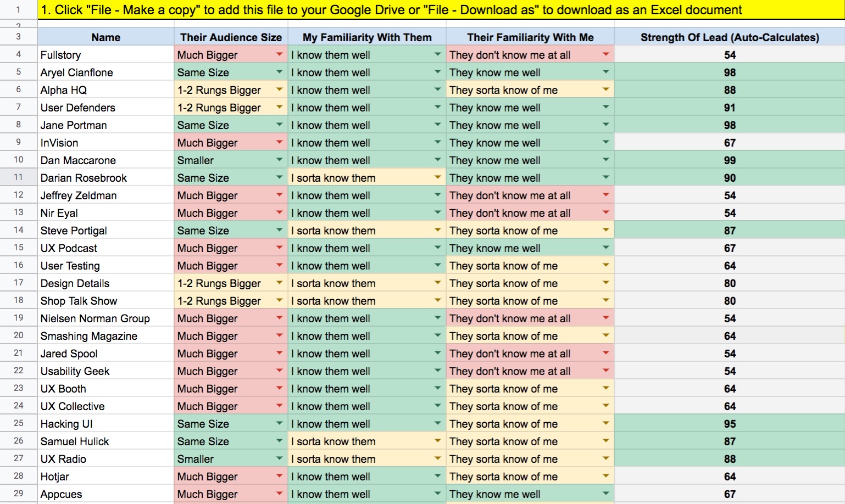Screen dimensions: 845x504
Task: Click the 'Usability Geek' name cell
Action: tap(105, 371)
